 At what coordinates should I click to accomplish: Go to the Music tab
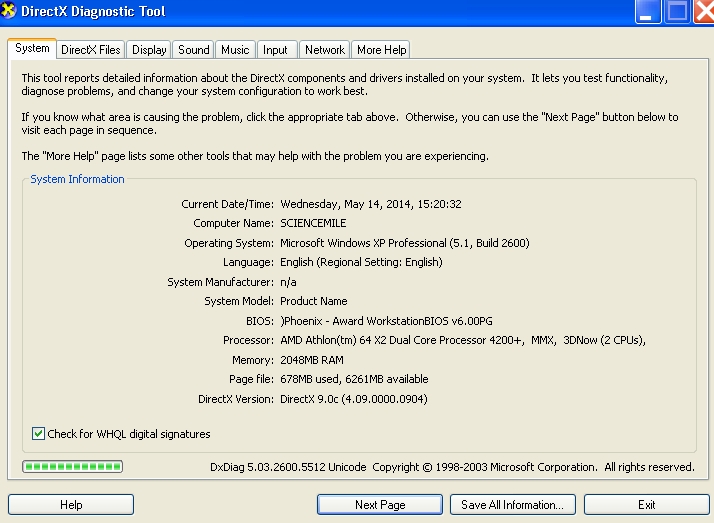235,50
